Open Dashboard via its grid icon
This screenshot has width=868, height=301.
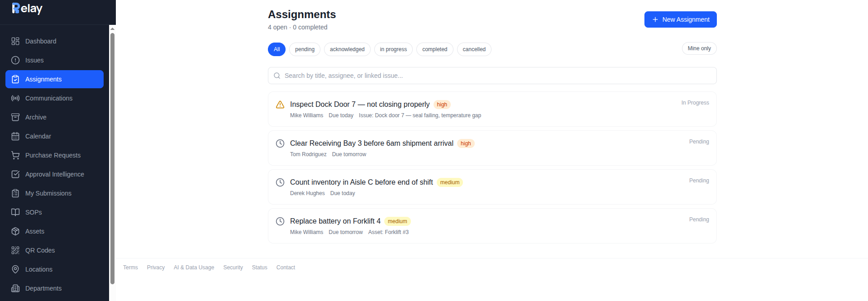click(15, 41)
